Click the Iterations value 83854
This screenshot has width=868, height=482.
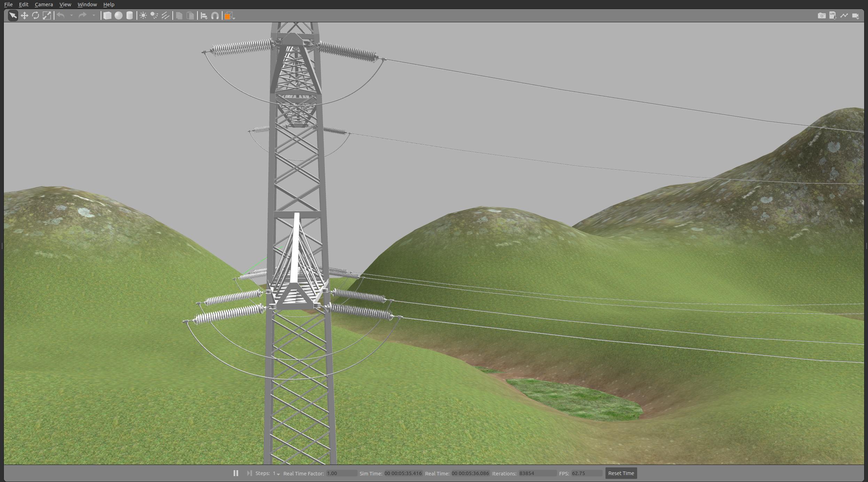(538, 473)
